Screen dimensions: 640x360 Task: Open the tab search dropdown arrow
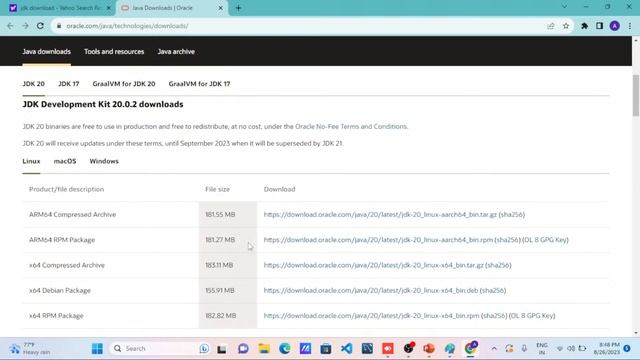(564, 7)
